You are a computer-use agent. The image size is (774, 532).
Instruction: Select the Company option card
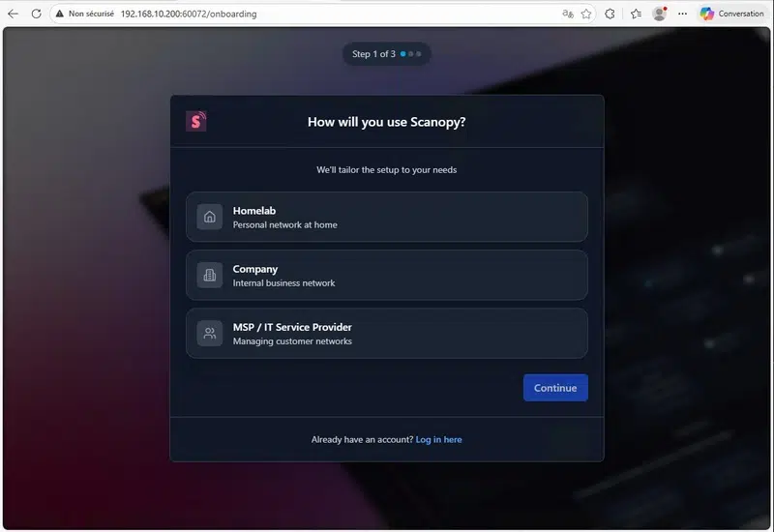point(386,275)
